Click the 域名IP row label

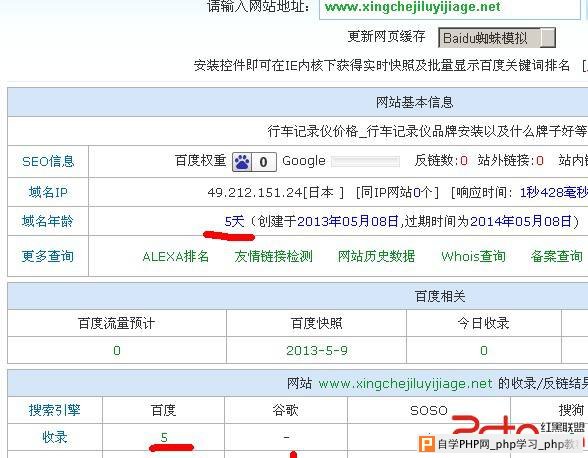[x=48, y=192]
